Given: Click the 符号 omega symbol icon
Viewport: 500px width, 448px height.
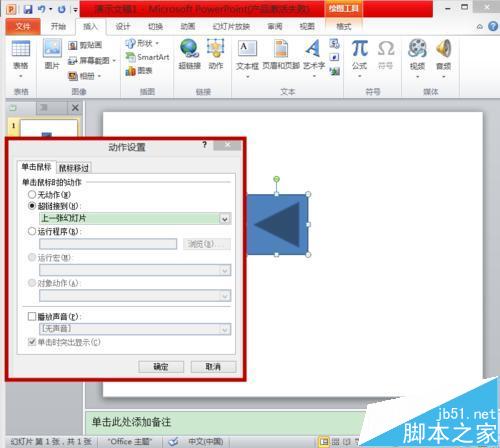Looking at the screenshot, I should tap(386, 54).
